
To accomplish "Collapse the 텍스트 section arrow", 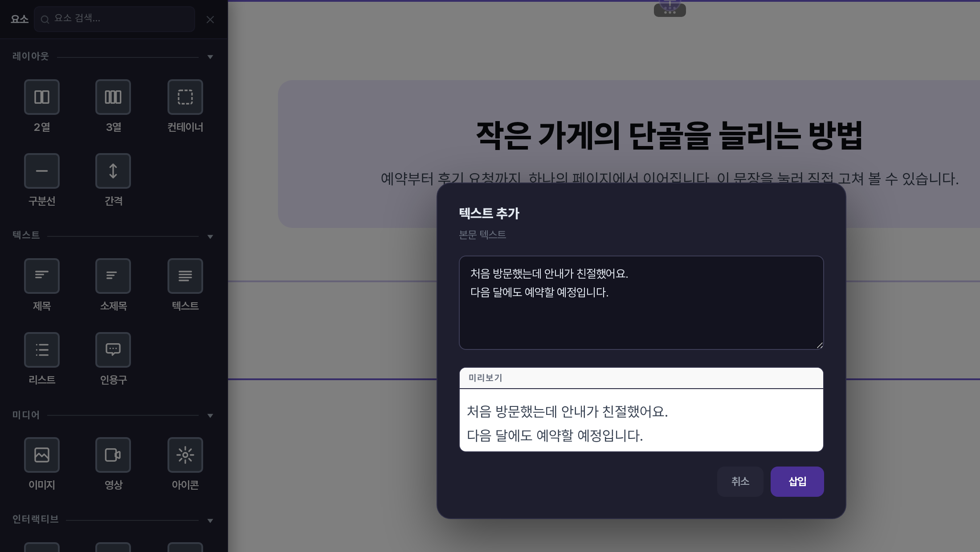I will click(x=210, y=237).
